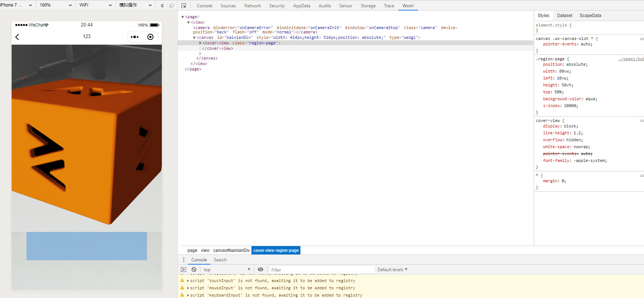This screenshot has width=644, height=298.
Task: Click the height: 50vh property
Action: pos(558,85)
